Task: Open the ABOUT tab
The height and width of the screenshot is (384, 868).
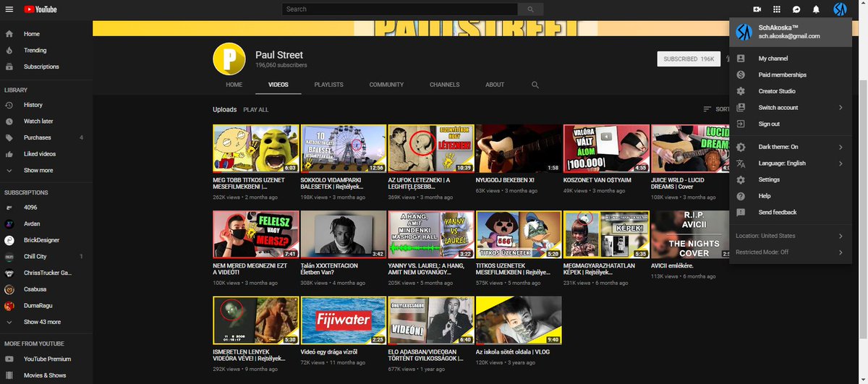Action: [495, 85]
